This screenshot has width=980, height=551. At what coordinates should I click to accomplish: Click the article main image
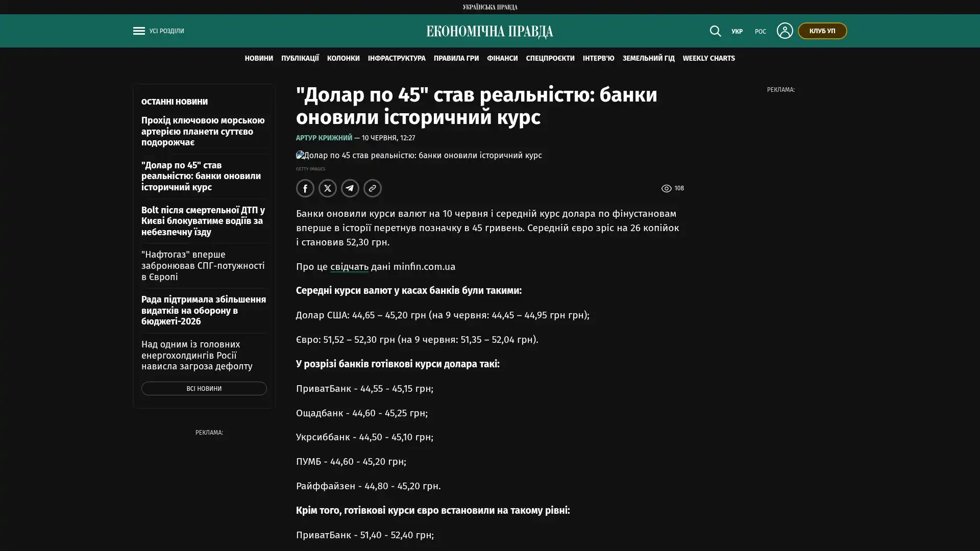click(419, 155)
